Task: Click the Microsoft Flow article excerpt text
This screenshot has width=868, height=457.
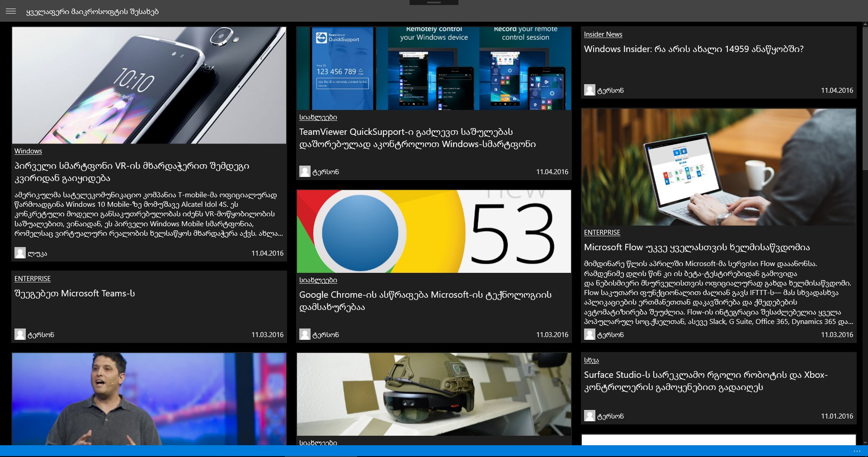Action: [x=719, y=293]
